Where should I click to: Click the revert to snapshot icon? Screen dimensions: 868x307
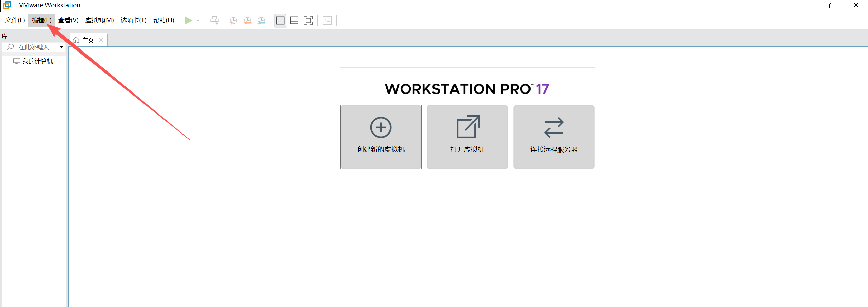tap(247, 21)
